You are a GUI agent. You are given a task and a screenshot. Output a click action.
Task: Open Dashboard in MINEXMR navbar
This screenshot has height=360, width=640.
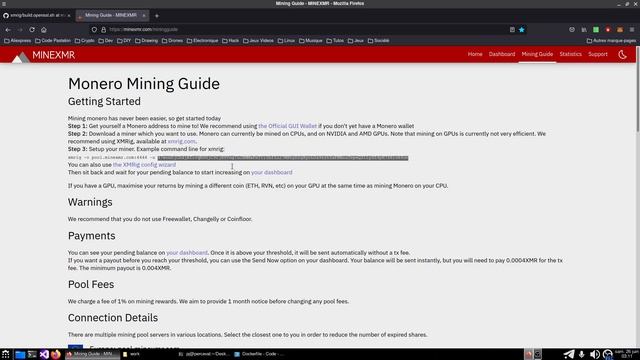click(x=502, y=54)
